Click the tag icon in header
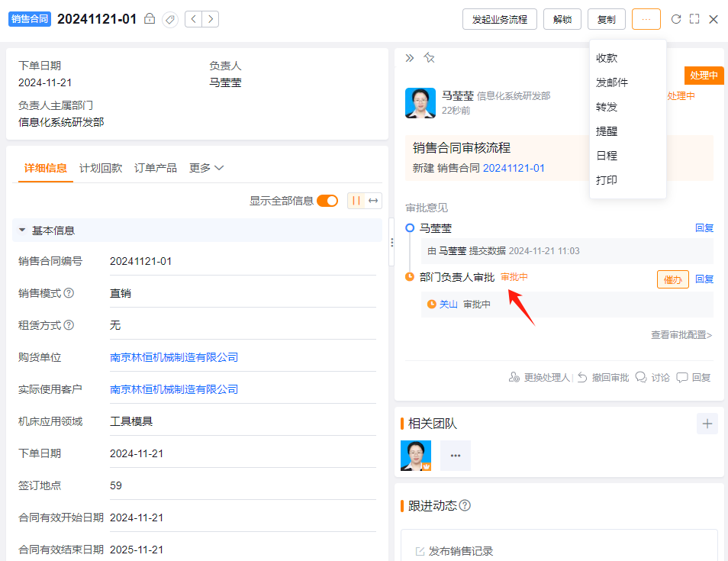728x561 pixels. tap(170, 20)
